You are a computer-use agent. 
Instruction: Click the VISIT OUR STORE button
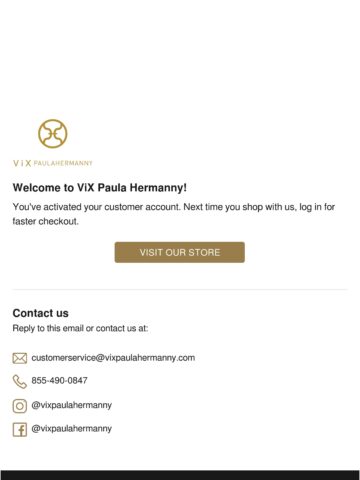coord(180,252)
